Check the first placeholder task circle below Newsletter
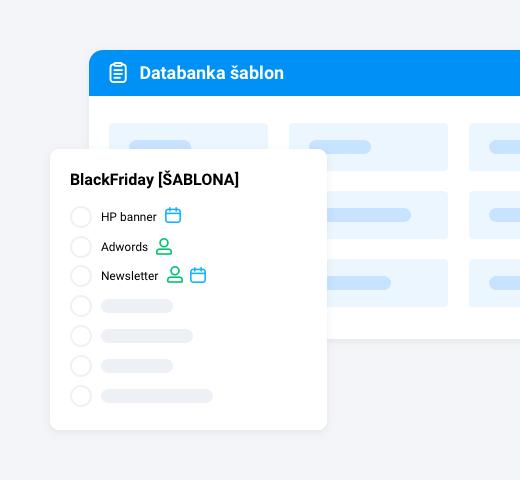The height and width of the screenshot is (480, 520). coord(81,306)
